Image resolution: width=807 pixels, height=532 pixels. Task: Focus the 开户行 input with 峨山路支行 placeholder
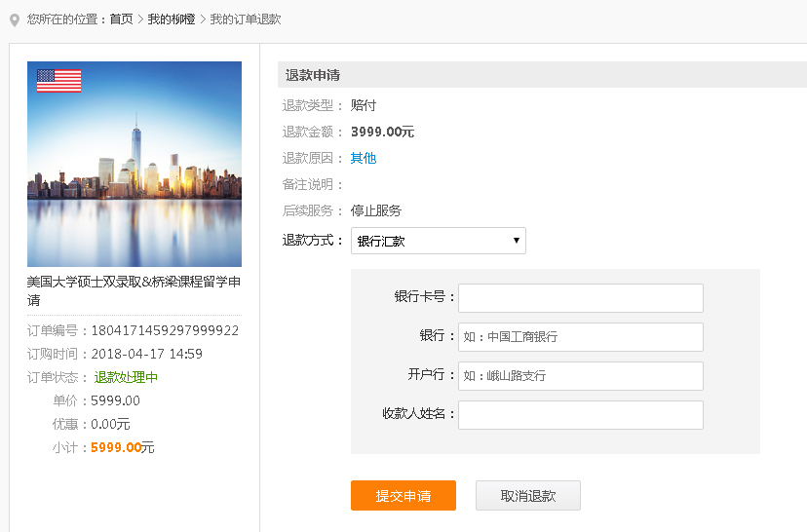tap(581, 376)
